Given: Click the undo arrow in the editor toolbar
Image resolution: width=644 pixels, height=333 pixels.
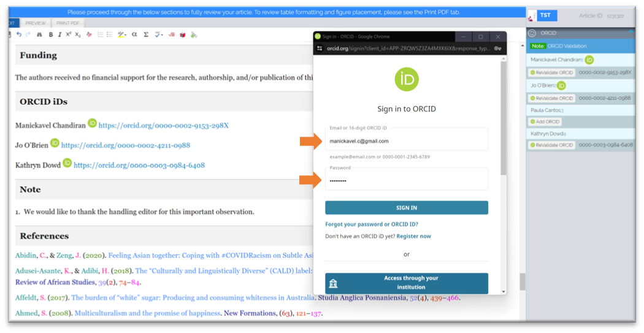Looking at the screenshot, I should [19, 35].
